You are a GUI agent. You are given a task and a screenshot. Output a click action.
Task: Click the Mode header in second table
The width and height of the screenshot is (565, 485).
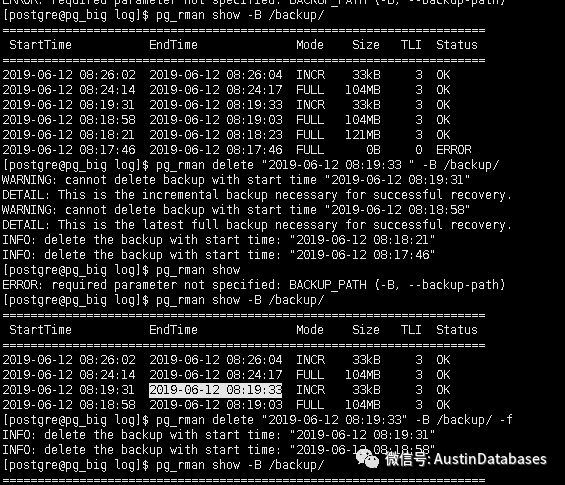(x=310, y=330)
